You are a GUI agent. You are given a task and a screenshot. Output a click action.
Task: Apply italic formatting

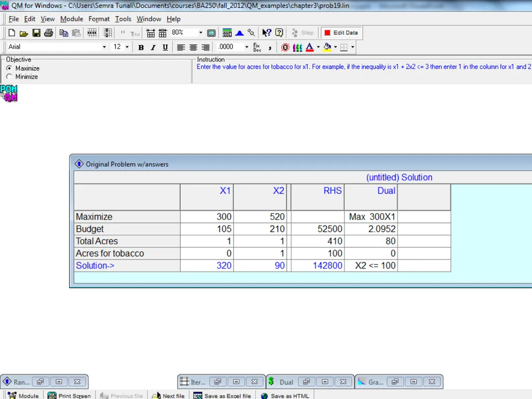tap(153, 47)
